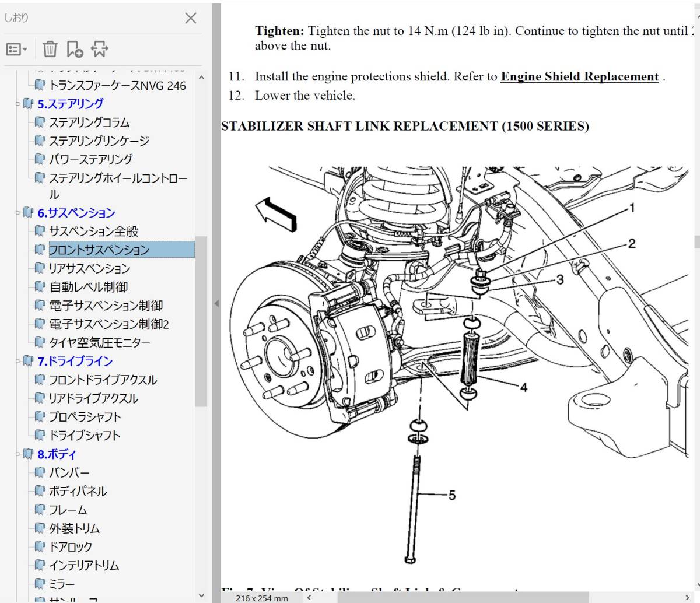Screen dimensions: 700x603
Task: Open the ステアリングホイールコントロール bookmark
Action: point(118,186)
